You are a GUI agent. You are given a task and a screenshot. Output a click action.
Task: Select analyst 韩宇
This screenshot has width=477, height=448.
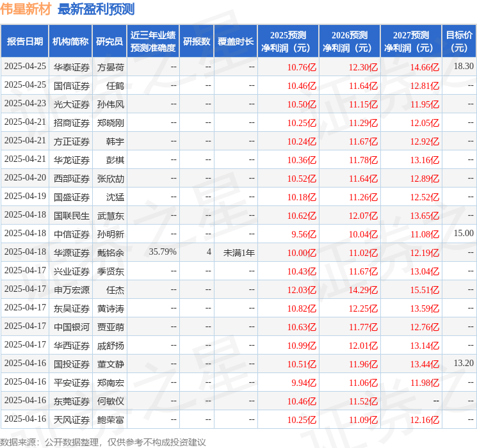point(115,141)
